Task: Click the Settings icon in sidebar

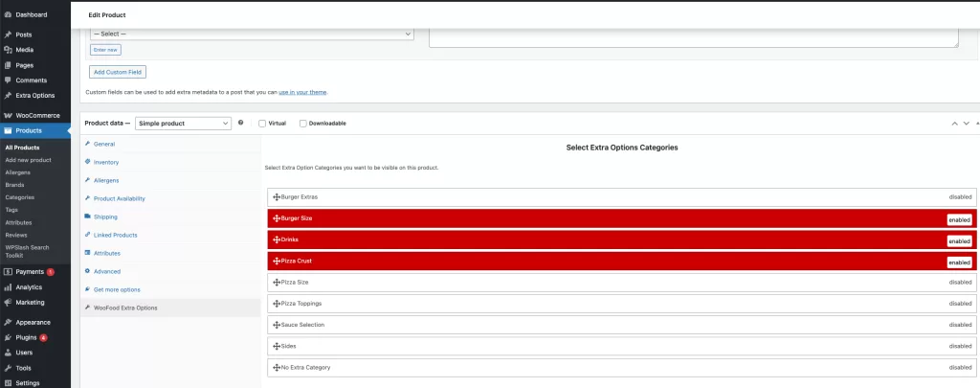Action: [8, 383]
